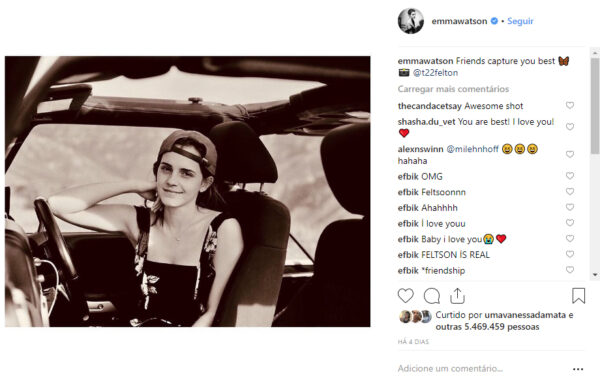Expand 'Carregar mais comentários'
The width and height of the screenshot is (600, 380).
[x=453, y=89]
